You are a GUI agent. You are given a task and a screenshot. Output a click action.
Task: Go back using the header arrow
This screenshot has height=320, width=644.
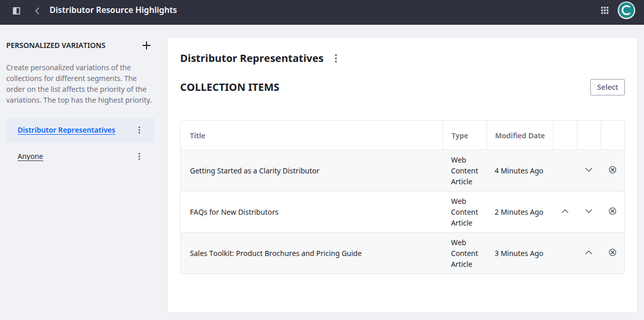pos(37,10)
